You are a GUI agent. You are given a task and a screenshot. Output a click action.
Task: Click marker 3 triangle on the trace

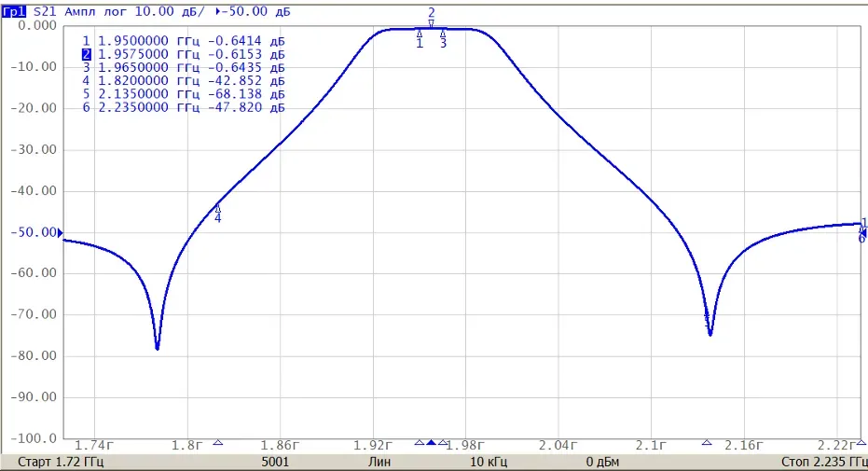(443, 34)
